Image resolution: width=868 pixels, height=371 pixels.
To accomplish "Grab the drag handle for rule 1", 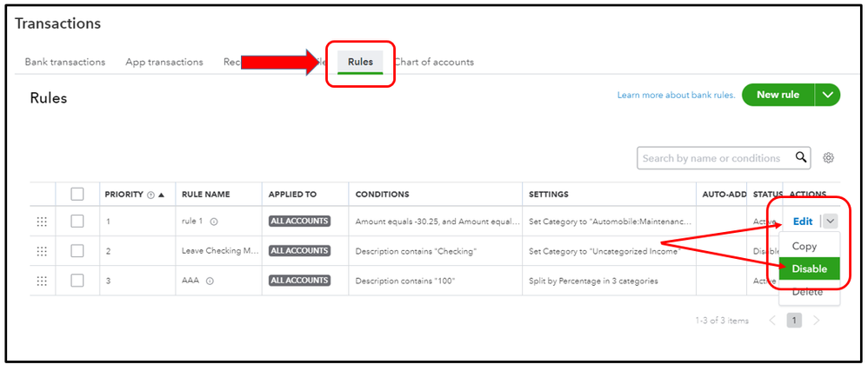I will click(x=42, y=222).
